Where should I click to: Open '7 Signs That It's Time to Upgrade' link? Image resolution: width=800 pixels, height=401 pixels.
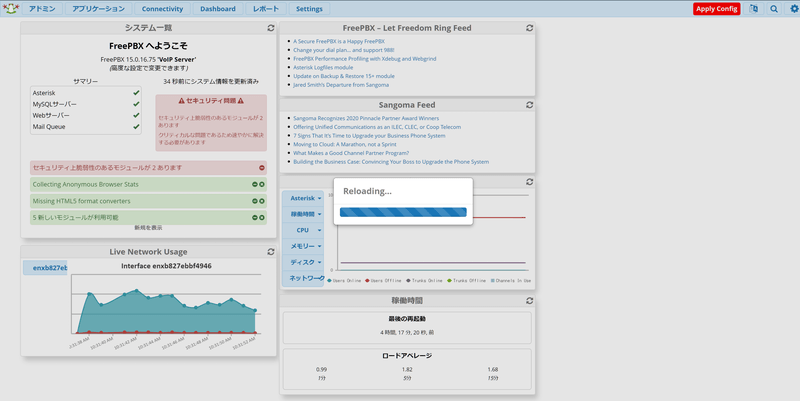(369, 136)
